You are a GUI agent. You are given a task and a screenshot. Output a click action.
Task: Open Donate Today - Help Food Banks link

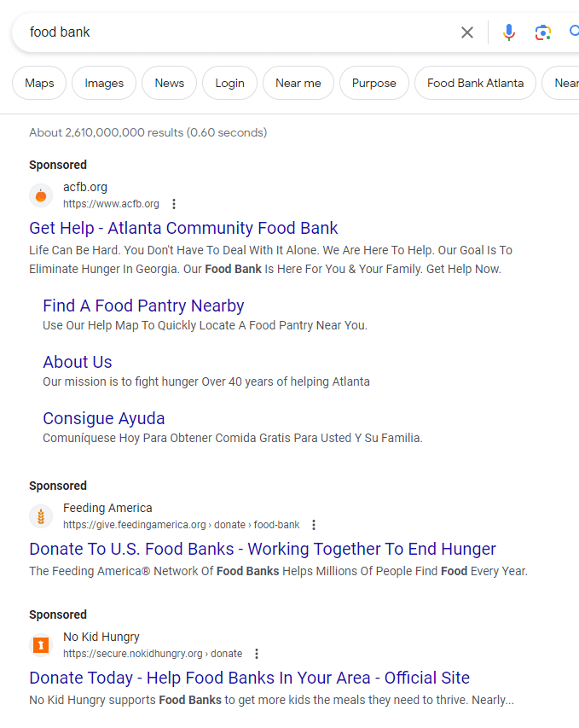[x=249, y=678]
